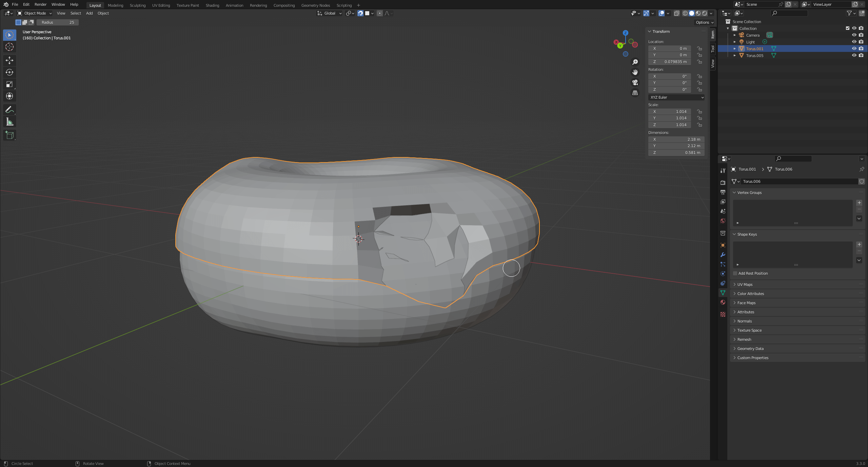Enable Add Rest Position
The image size is (868, 467).
tap(734, 273)
